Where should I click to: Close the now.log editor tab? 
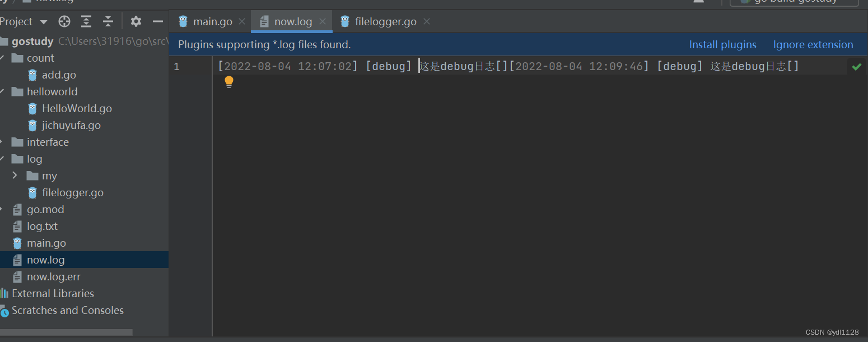point(323,21)
